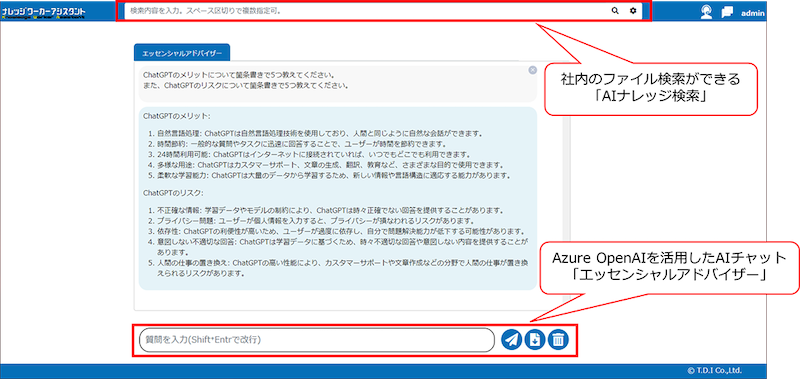Open the admin user menu

pyautogui.click(x=753, y=13)
